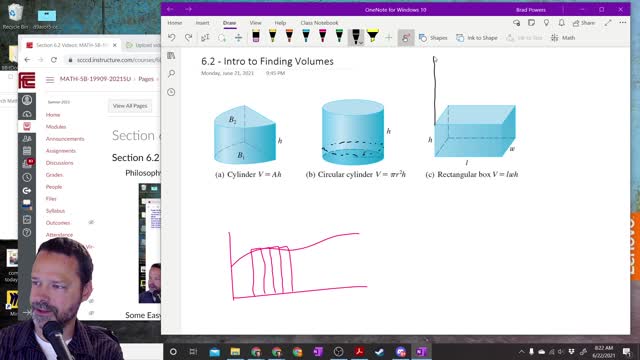The height and width of the screenshot is (360, 640).
Task: Pick the light blue pen
Action: click(x=306, y=36)
